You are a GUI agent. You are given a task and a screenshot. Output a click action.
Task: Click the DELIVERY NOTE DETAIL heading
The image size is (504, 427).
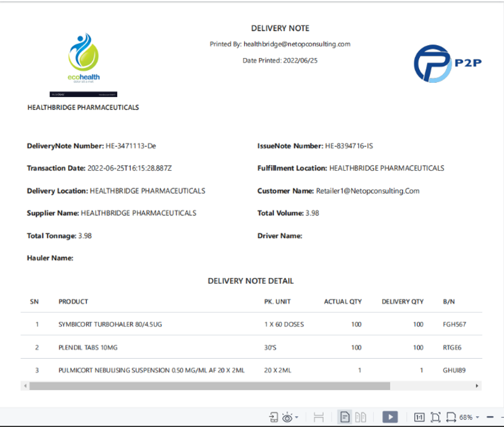(x=250, y=281)
